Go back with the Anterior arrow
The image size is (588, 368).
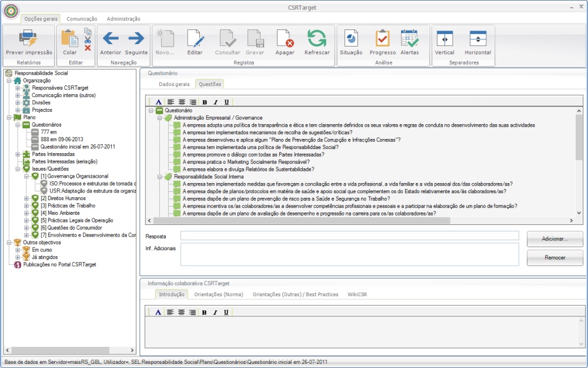coord(111,39)
